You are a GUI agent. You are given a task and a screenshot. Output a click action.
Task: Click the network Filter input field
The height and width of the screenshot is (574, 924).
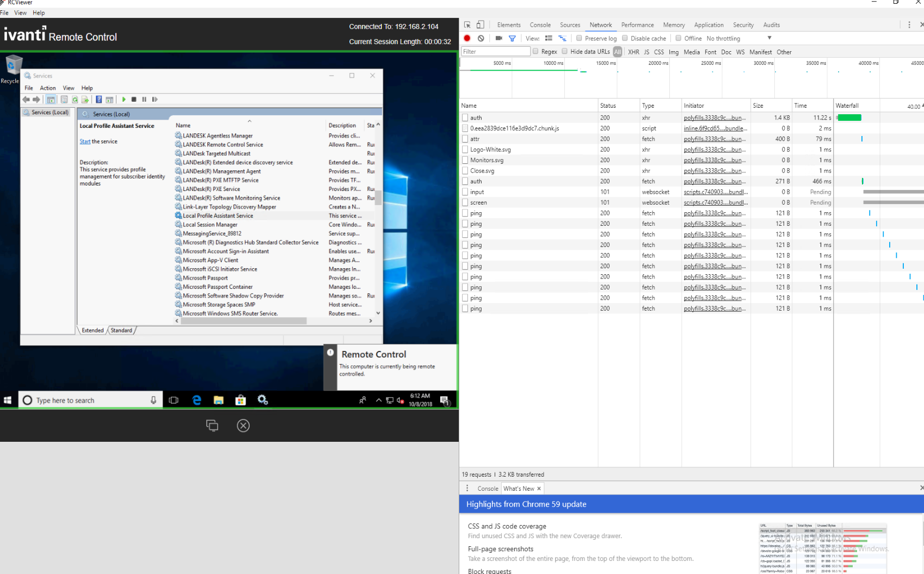pos(495,51)
